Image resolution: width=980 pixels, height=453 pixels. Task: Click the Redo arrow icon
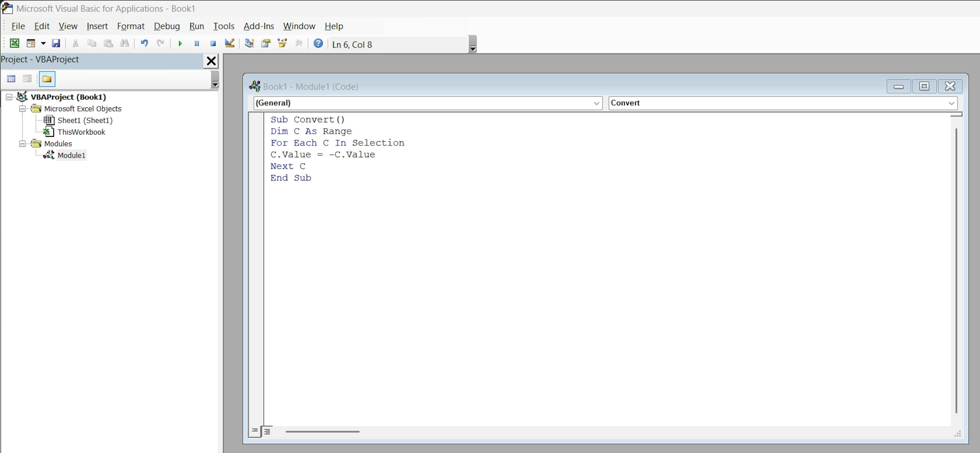(x=161, y=43)
